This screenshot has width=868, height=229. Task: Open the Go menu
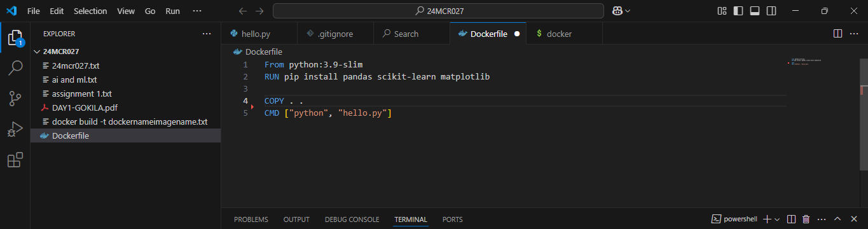coord(150,11)
